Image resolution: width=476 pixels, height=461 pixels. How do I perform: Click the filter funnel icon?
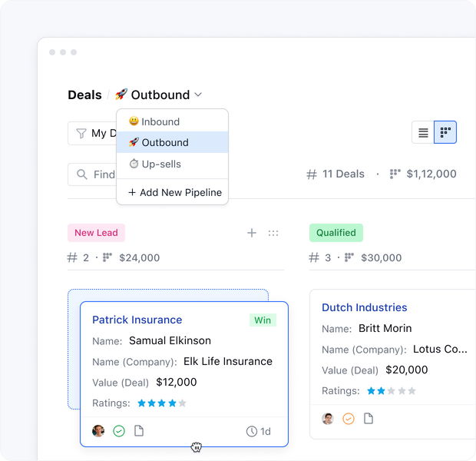[x=81, y=133]
